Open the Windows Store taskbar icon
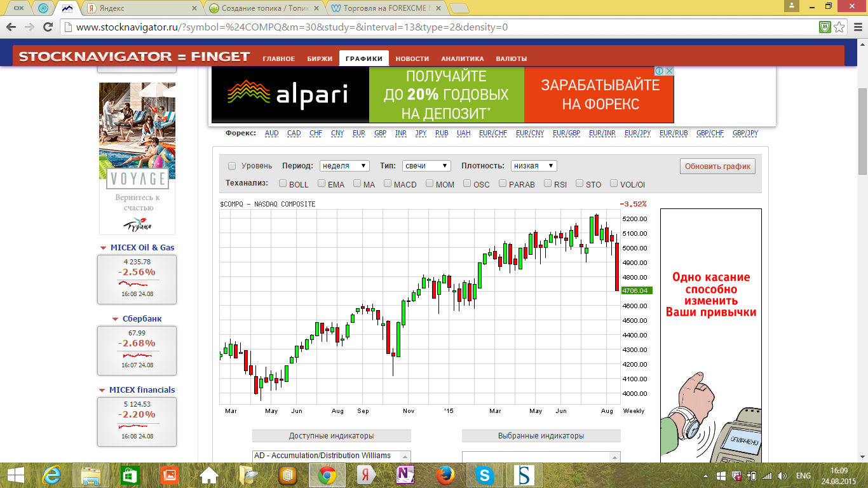The image size is (868, 488). point(130,475)
